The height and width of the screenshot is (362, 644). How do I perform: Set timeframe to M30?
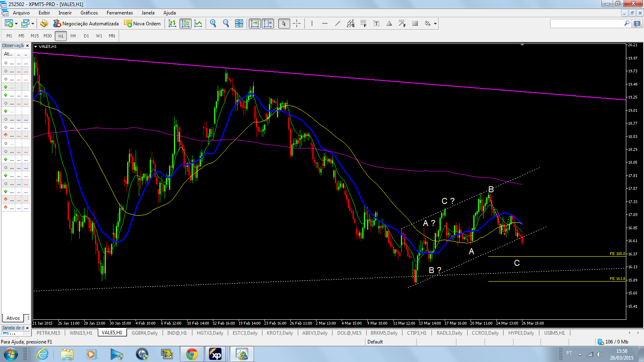pos(47,36)
